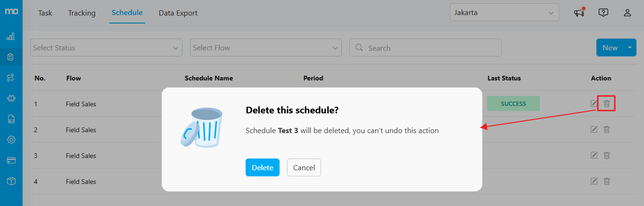Click the edit icon for row 4
644x206 pixels.
(594, 181)
